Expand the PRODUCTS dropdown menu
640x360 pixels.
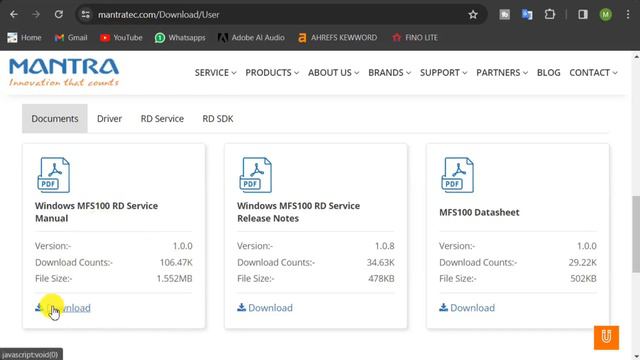tap(272, 73)
